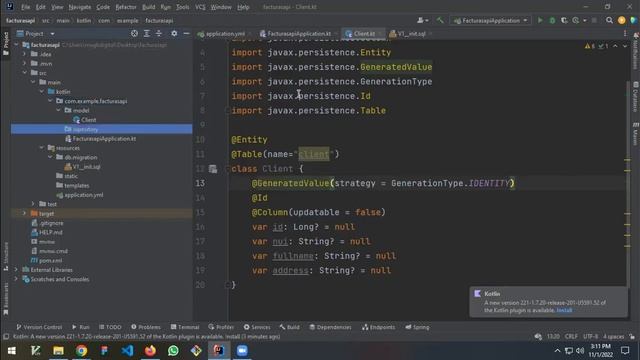The image size is (640, 360).
Task: Open Zoom from the taskbar
Action: (x=242, y=350)
